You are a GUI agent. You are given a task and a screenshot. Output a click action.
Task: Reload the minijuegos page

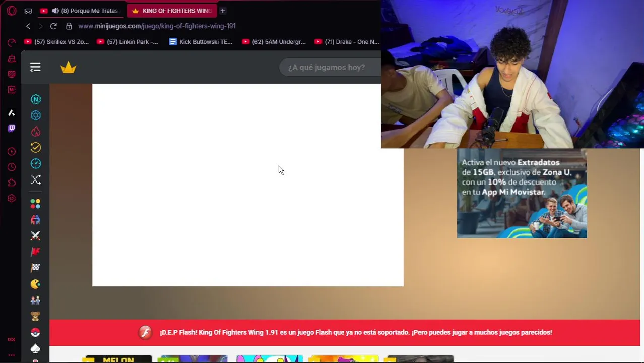pos(53,26)
